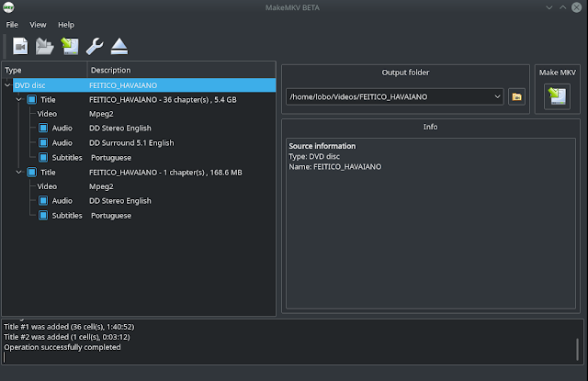
Task: Select the DVD disc FEITICO_HAVAIANO row
Action: coord(144,85)
